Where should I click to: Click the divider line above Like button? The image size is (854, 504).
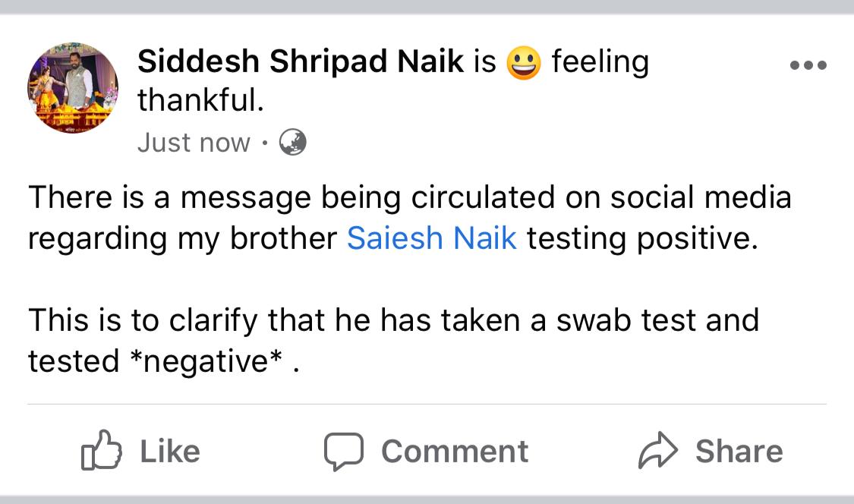click(x=427, y=405)
